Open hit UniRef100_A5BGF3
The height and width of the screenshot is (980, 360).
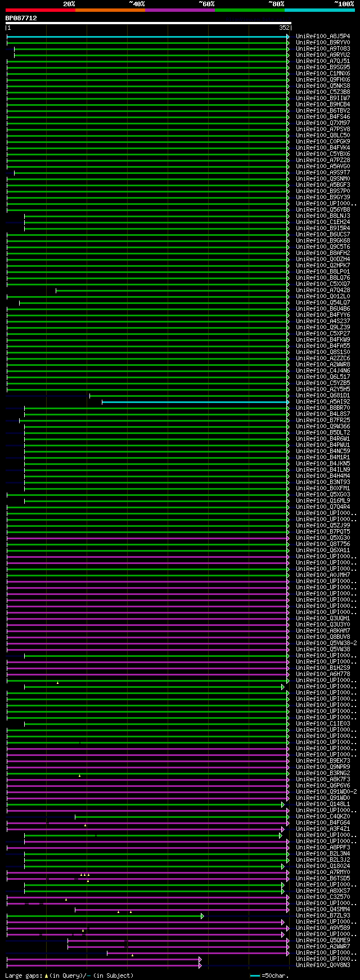tap(323, 185)
